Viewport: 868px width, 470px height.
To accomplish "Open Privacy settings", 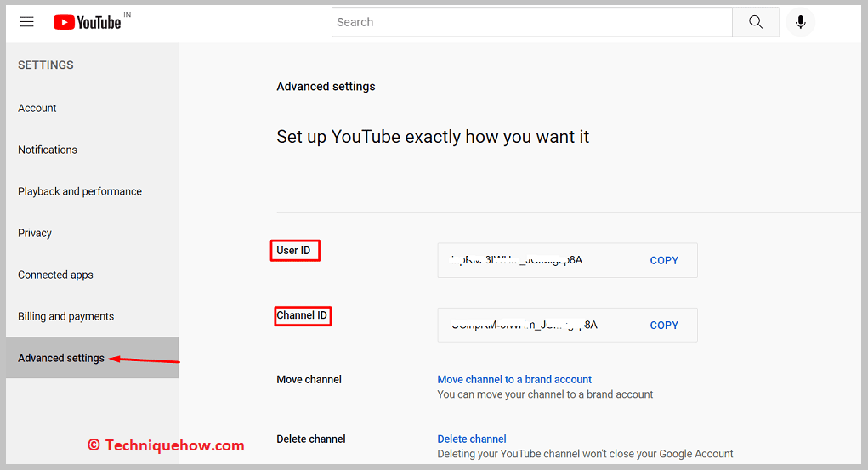I will (x=35, y=233).
